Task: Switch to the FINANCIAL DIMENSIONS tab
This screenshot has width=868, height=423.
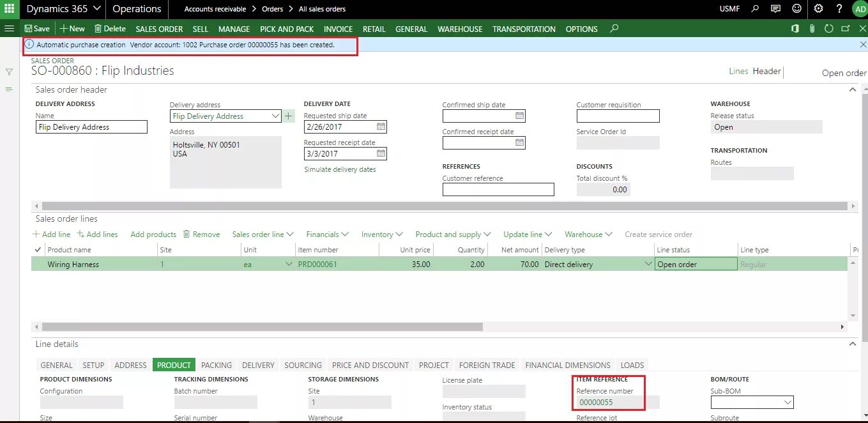Action: point(568,365)
